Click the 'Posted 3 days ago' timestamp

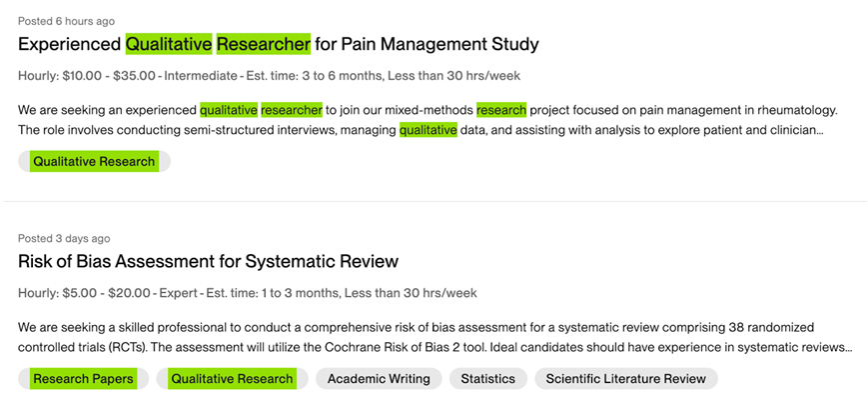point(64,238)
